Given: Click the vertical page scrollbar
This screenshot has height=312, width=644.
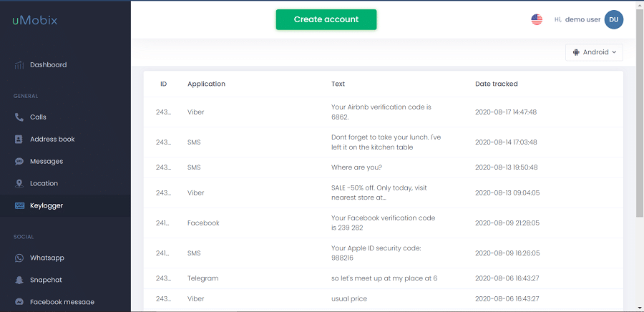Looking at the screenshot, I should (640, 156).
